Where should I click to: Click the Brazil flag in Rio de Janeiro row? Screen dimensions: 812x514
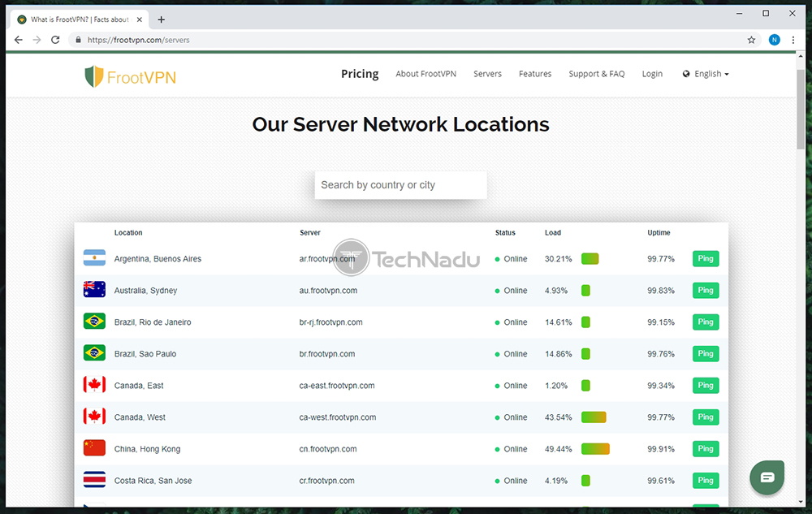coord(94,321)
